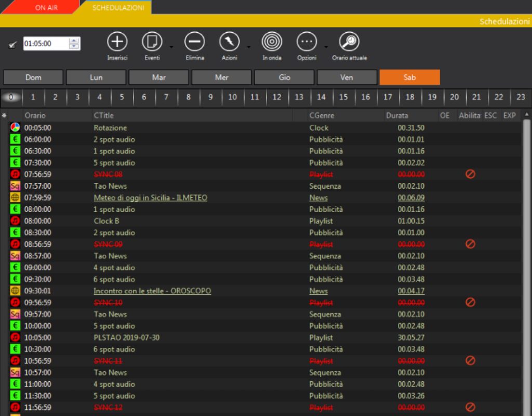Click the In onda target icon
The image size is (532, 416).
pyautogui.click(x=272, y=42)
